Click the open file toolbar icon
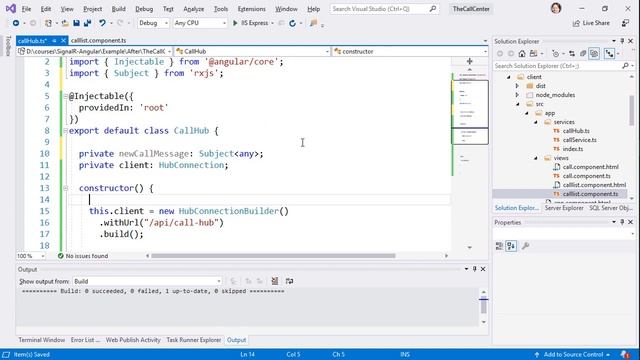The height and width of the screenshot is (360, 640). point(65,23)
